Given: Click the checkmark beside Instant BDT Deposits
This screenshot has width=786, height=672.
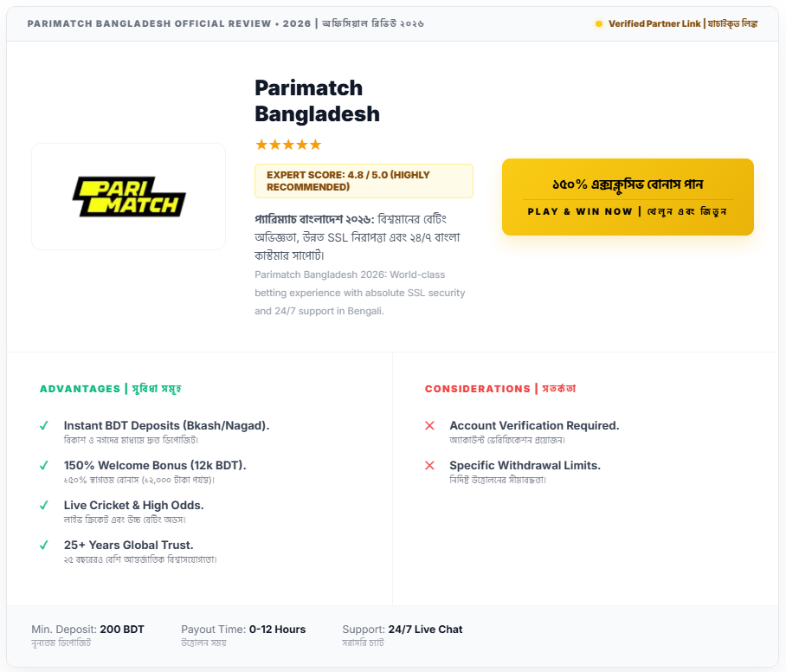Looking at the screenshot, I should 44,426.
